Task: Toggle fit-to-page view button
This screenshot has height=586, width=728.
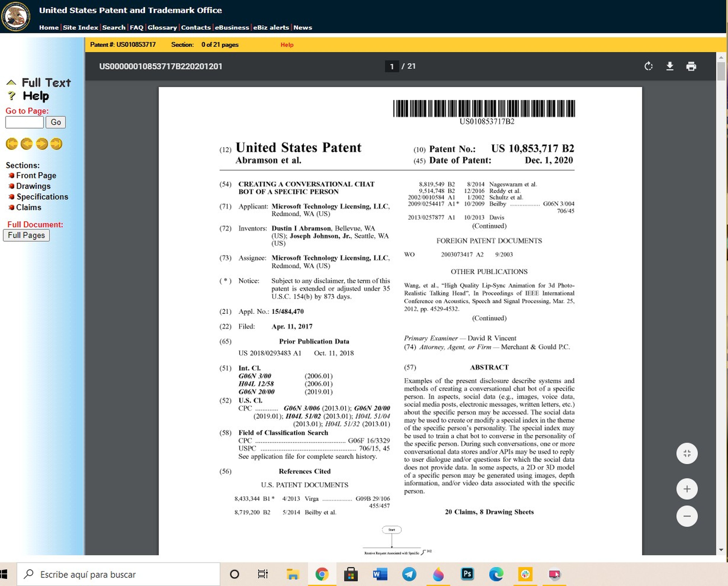Action: (687, 453)
